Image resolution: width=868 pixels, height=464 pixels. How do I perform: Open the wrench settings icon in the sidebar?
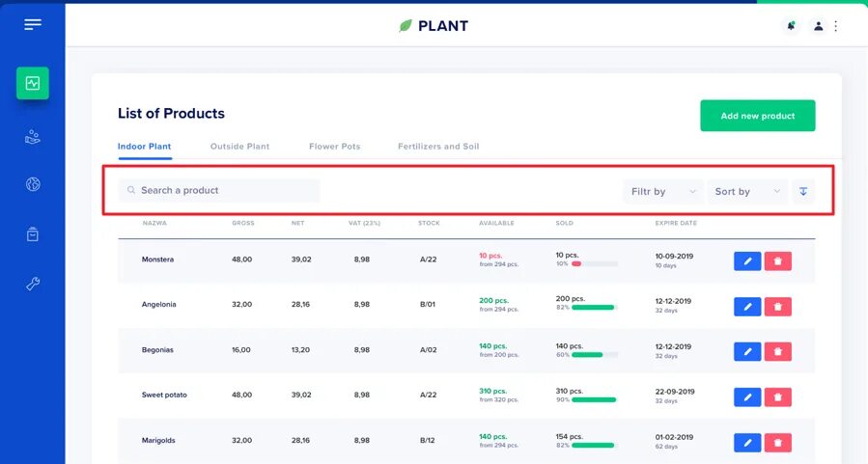pos(33,284)
